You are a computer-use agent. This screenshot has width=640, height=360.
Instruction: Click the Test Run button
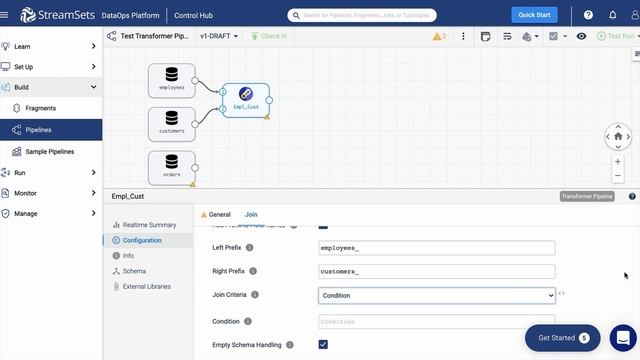(617, 36)
